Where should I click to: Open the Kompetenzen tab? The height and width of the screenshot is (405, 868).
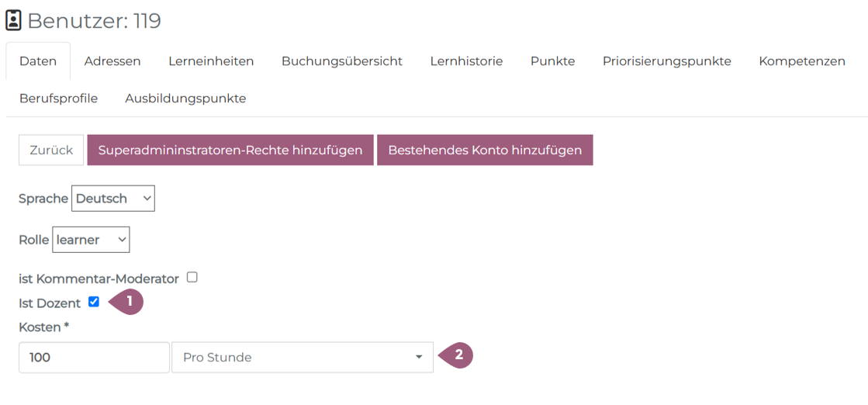click(x=801, y=61)
